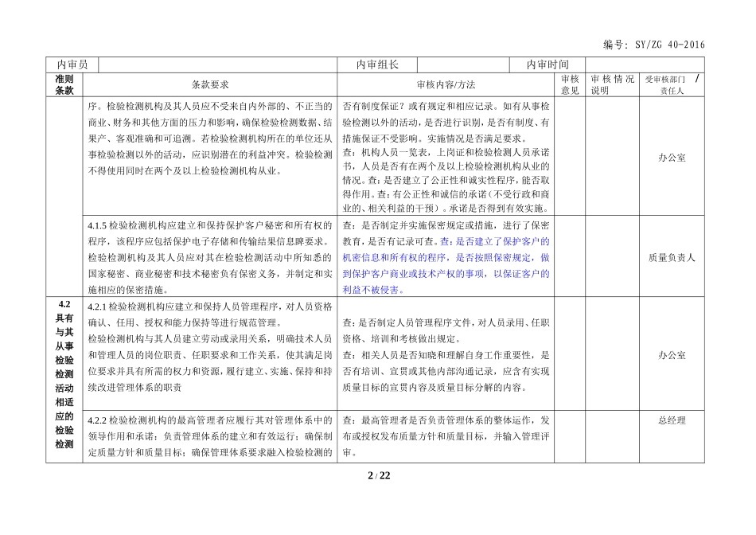Click the '审核内容/方法' column header
Screen dimensions: 756x535
(x=446, y=84)
